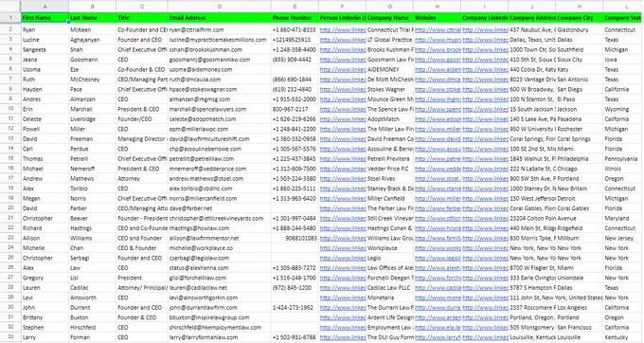Open website link in Stoel Rives row
This screenshot has height=343, width=644.
(438, 178)
